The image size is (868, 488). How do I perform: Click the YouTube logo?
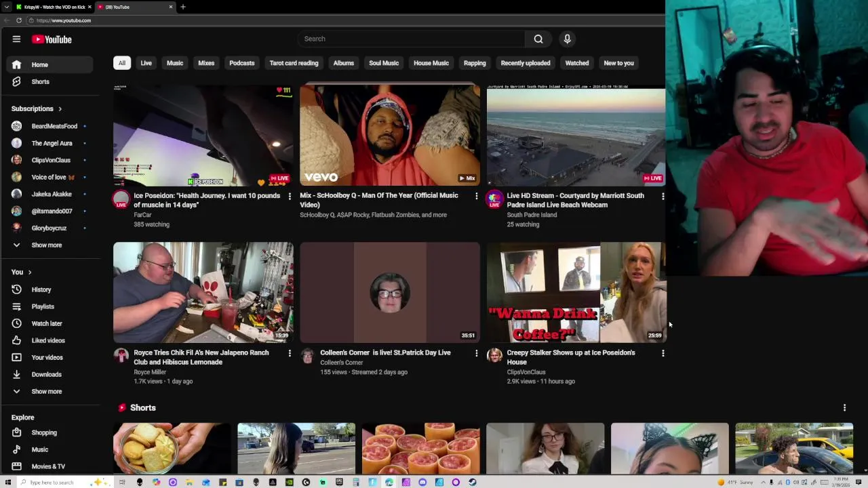tap(52, 39)
